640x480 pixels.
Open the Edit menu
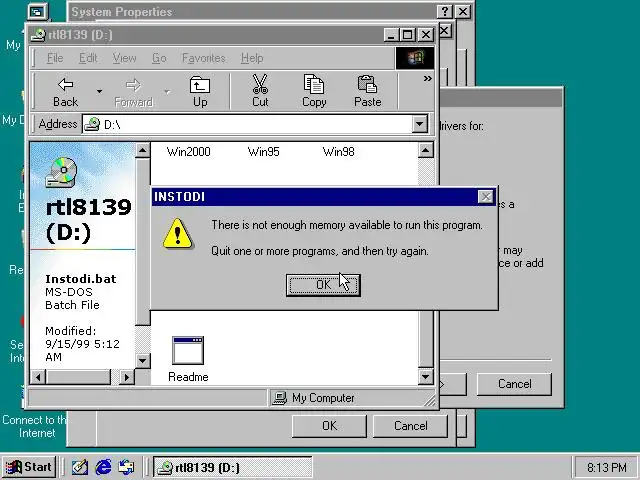point(88,58)
